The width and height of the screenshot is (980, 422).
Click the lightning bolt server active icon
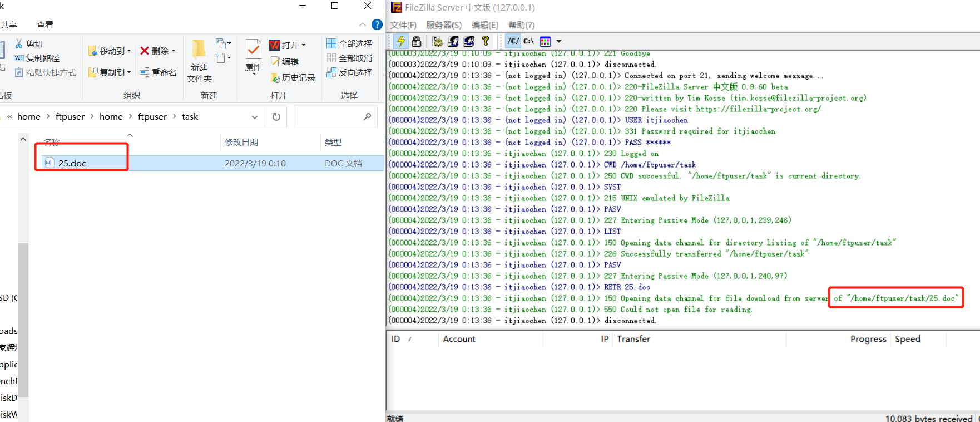click(400, 41)
